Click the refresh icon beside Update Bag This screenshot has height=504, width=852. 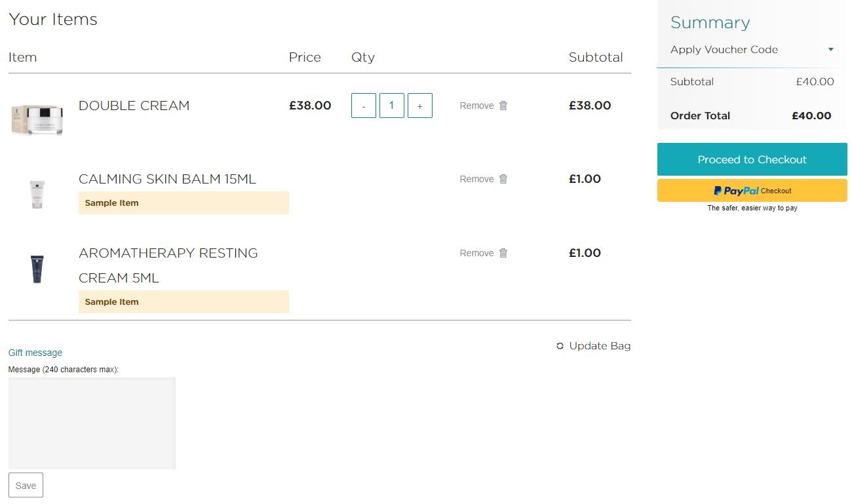pos(560,346)
